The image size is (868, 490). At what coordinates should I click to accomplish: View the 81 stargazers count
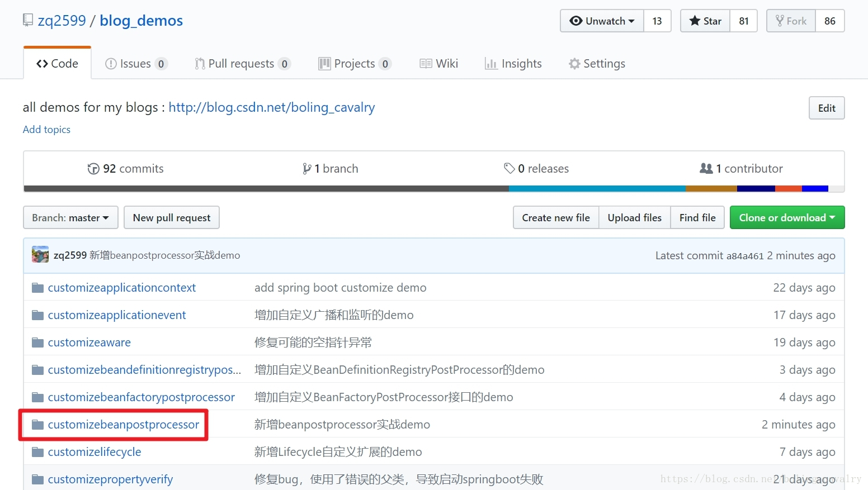744,21
